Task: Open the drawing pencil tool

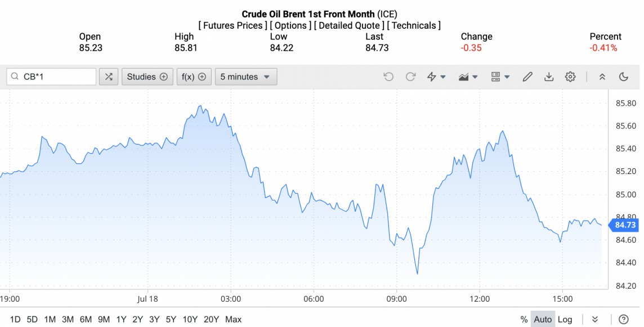Action: (x=527, y=77)
